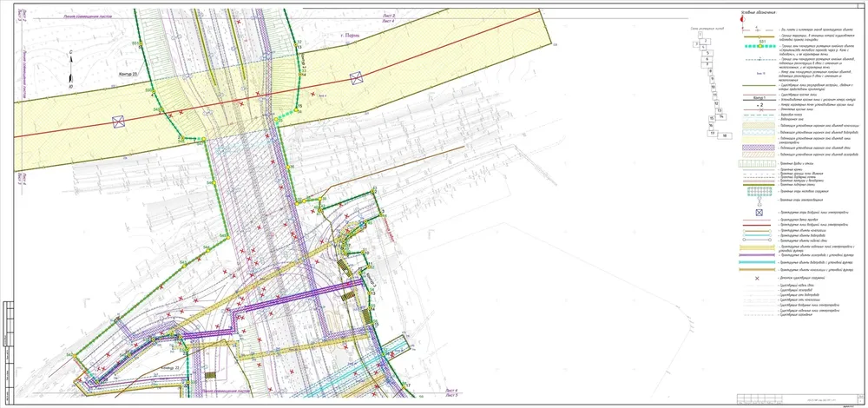Click the "г. Пермь" city label
Viewport: 868px width, 408px height.
coord(349,35)
